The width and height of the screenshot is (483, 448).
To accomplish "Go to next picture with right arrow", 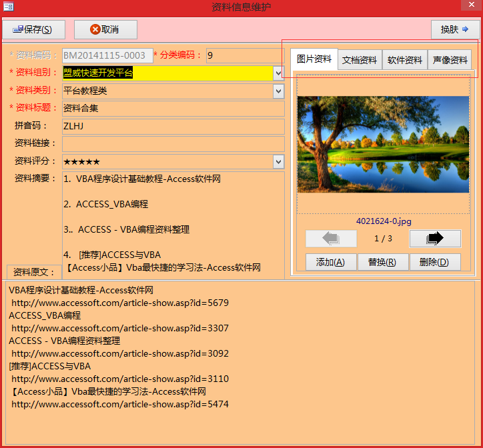I will [x=435, y=239].
